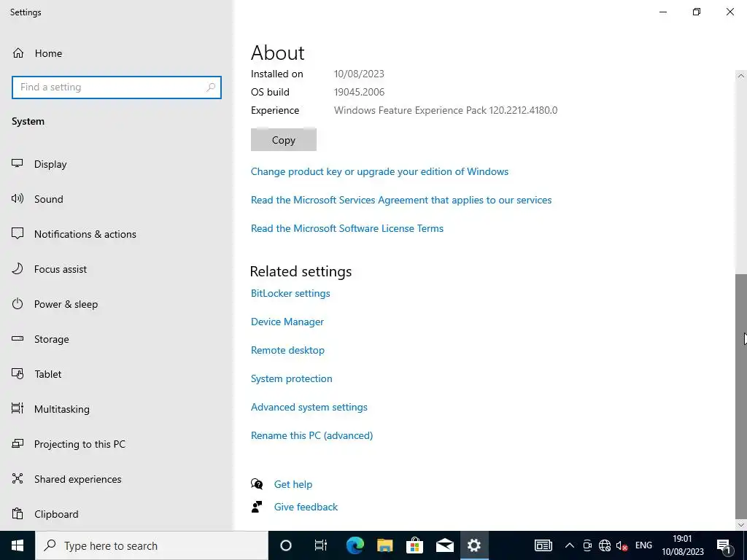The width and height of the screenshot is (747, 560).
Task: Open Task View on the taskbar
Action: coord(321,545)
